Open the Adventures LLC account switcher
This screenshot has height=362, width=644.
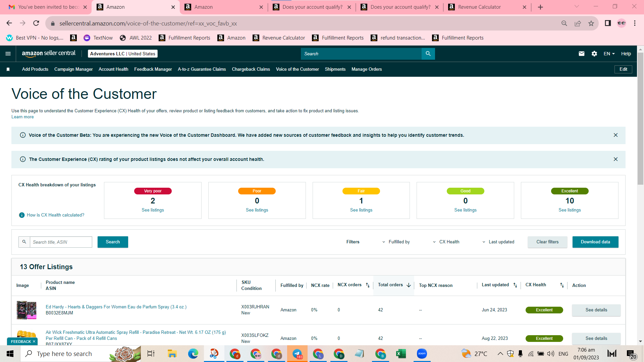pos(123,54)
